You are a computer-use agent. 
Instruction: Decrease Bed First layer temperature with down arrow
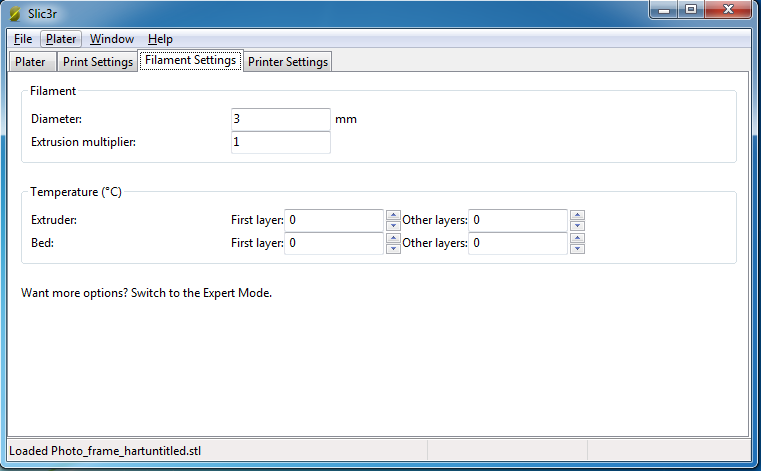coord(393,249)
